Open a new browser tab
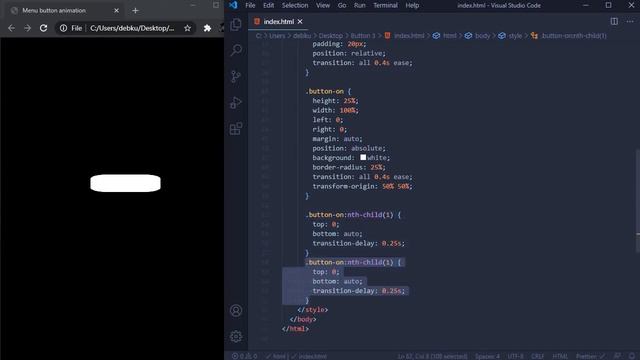 point(136,11)
